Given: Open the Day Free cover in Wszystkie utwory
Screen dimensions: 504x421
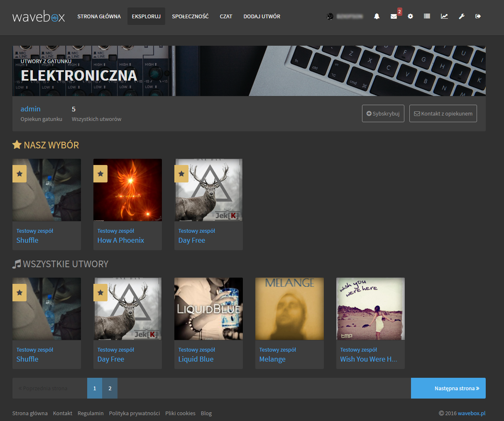Looking at the screenshot, I should point(127,309).
